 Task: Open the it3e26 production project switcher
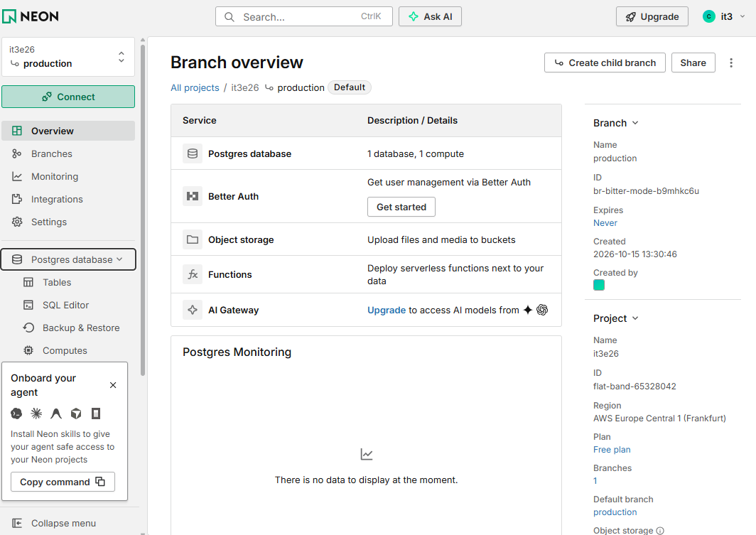[x=68, y=57]
